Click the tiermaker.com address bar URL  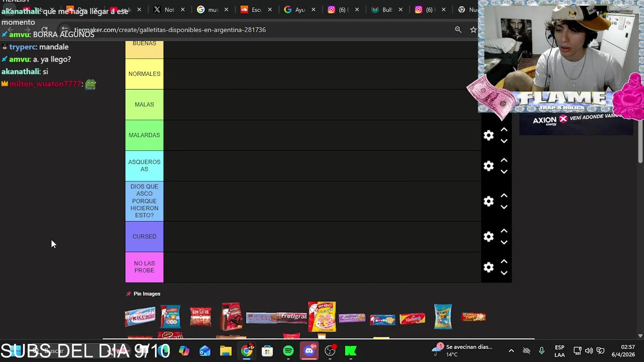tap(170, 30)
